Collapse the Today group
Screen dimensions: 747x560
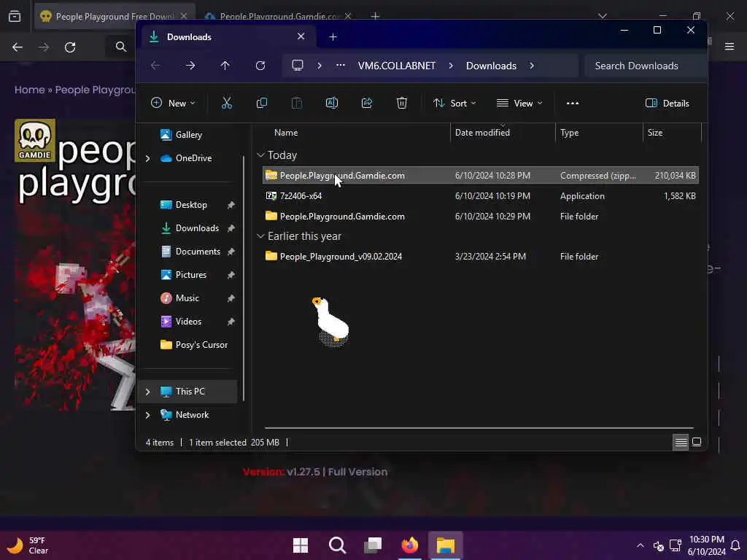pyautogui.click(x=260, y=155)
